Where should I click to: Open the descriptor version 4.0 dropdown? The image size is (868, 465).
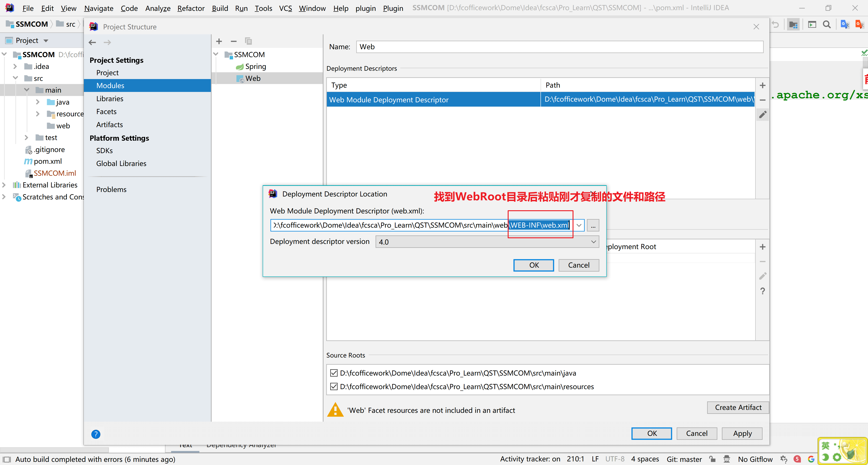coord(593,242)
